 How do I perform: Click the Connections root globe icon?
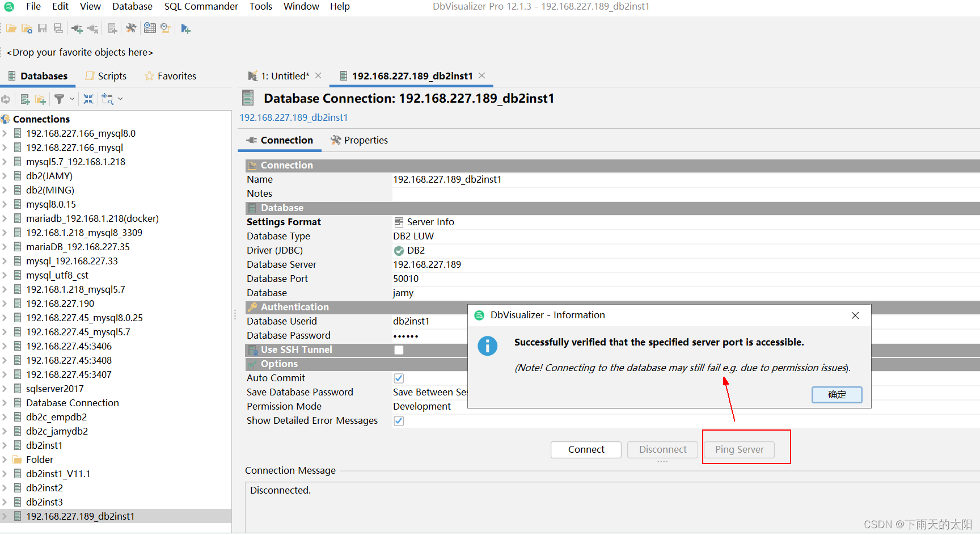point(6,119)
